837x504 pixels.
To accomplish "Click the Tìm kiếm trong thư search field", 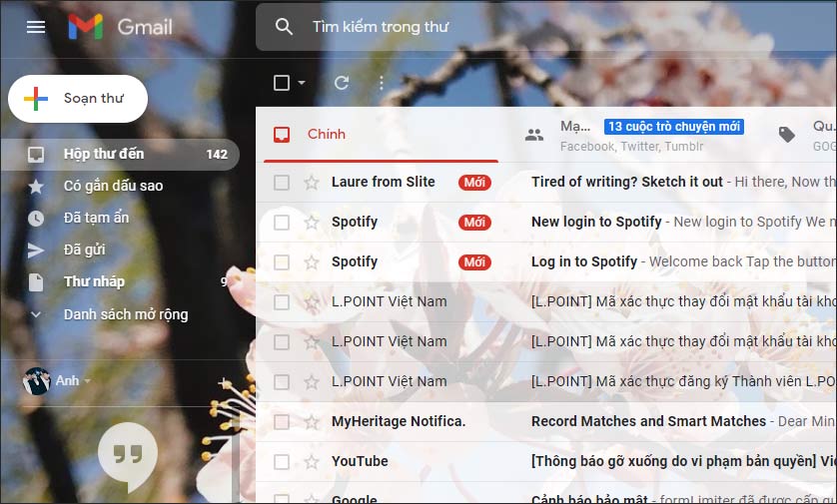I will point(546,27).
